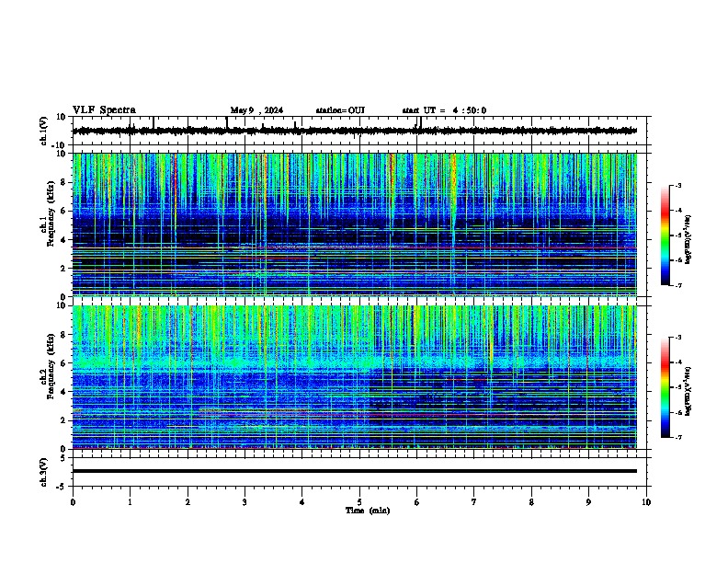Click the "4" kHz tick on ch.1 spectrogram
The width and height of the screenshot is (728, 563).
64,240
